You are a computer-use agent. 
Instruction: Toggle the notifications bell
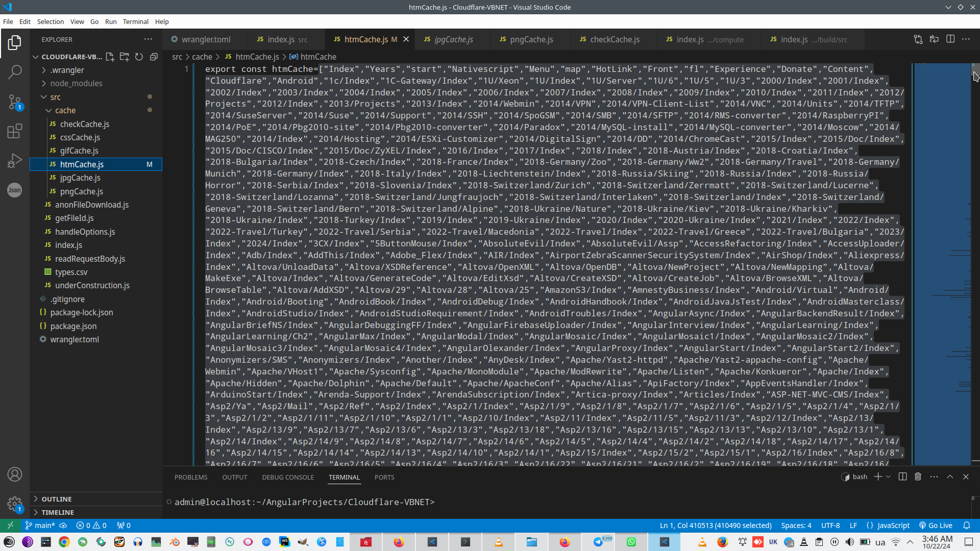point(967,525)
